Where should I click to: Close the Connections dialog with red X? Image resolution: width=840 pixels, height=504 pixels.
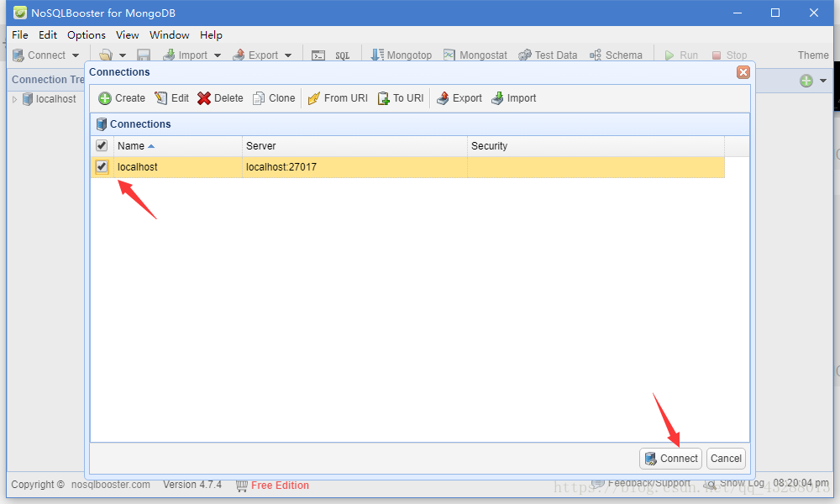[743, 71]
